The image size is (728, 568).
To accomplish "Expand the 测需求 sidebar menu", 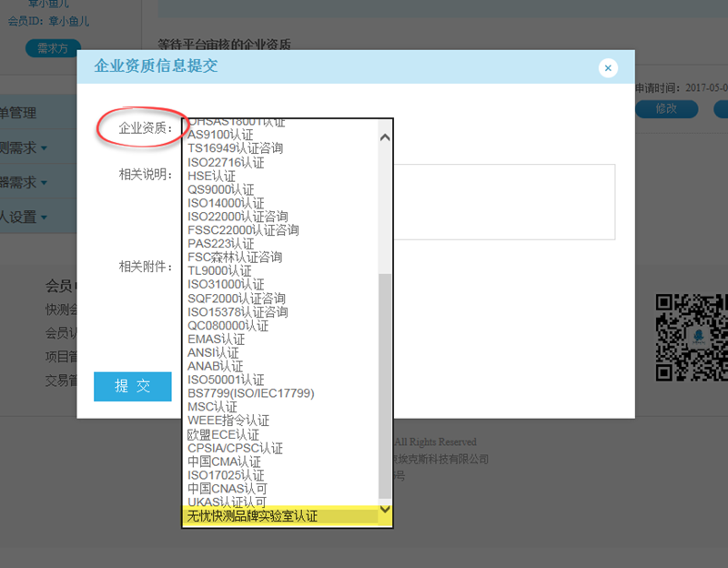I will [x=25, y=147].
